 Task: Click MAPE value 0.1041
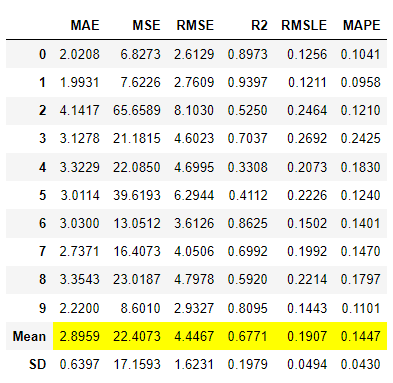pyautogui.click(x=360, y=54)
